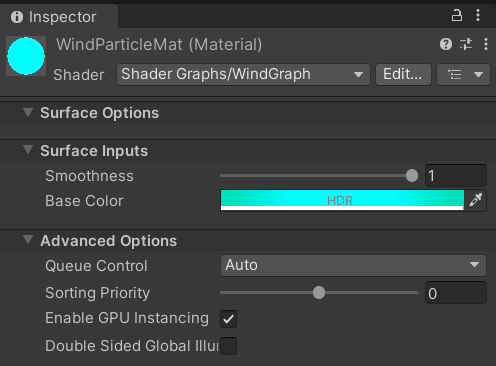496x366 pixels.
Task: Click the Edit... shader button
Action: [x=403, y=74]
